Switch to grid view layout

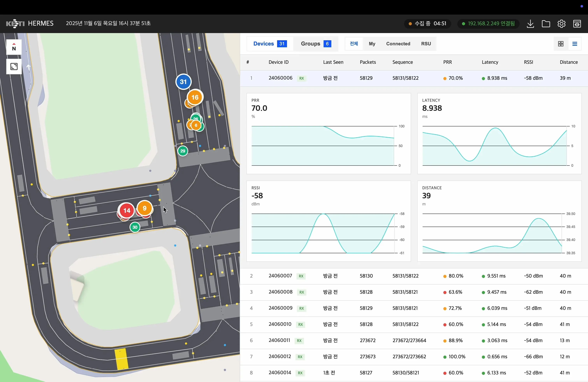[x=561, y=44]
